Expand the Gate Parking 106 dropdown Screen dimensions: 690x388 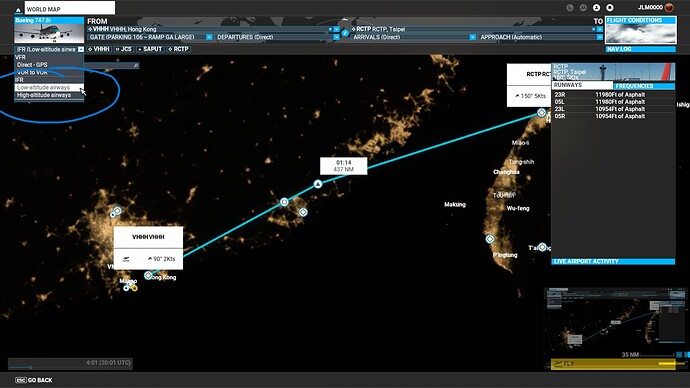coord(209,37)
